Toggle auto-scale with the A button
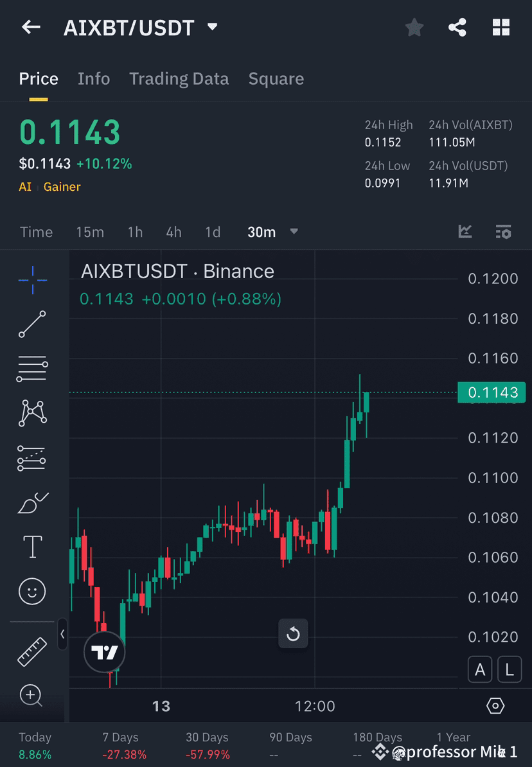 pos(480,669)
